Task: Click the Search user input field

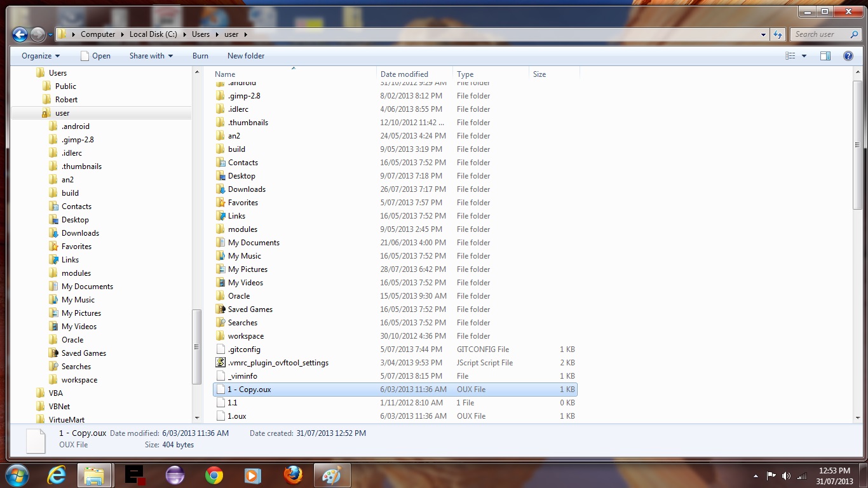Action: pyautogui.click(x=820, y=34)
